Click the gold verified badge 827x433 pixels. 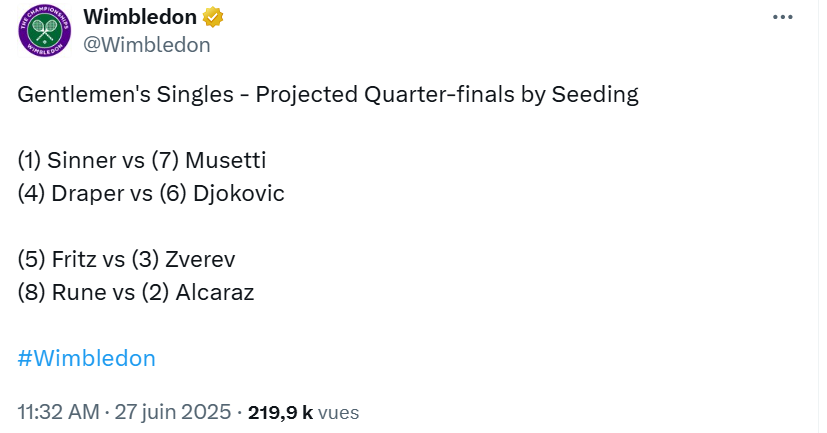tap(213, 17)
